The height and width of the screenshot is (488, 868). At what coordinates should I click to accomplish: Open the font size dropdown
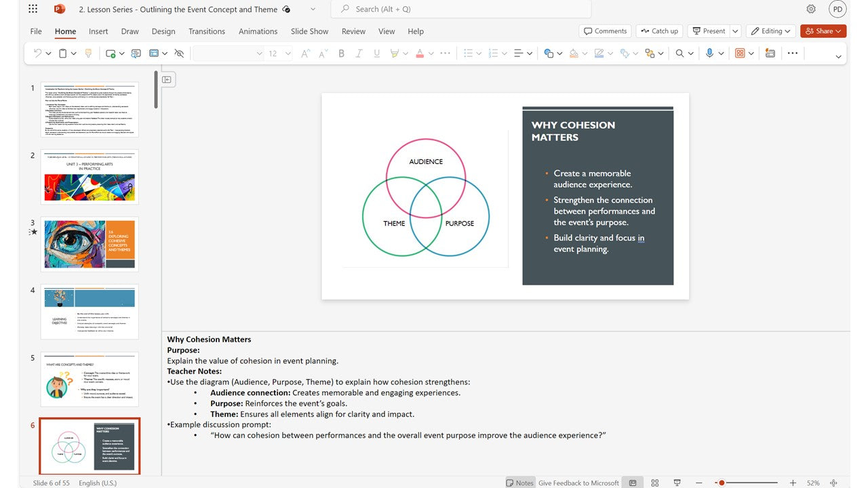point(288,54)
